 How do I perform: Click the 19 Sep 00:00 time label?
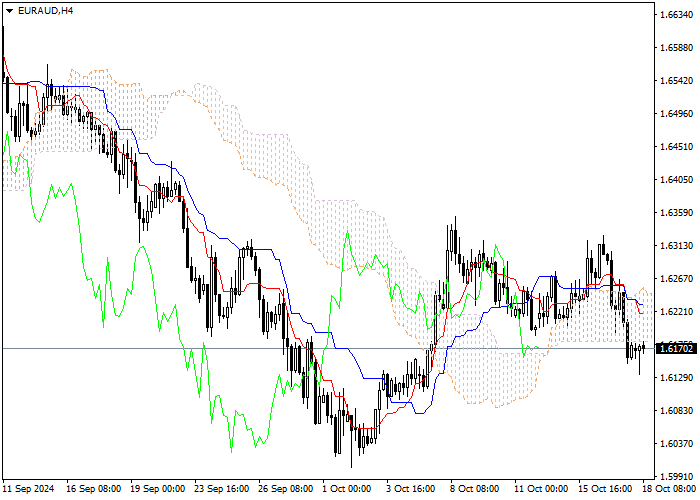158,489
